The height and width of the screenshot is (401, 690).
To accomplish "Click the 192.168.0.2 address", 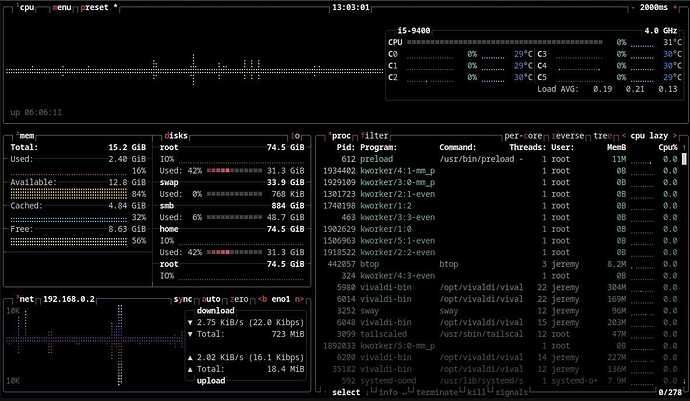I will [69, 299].
